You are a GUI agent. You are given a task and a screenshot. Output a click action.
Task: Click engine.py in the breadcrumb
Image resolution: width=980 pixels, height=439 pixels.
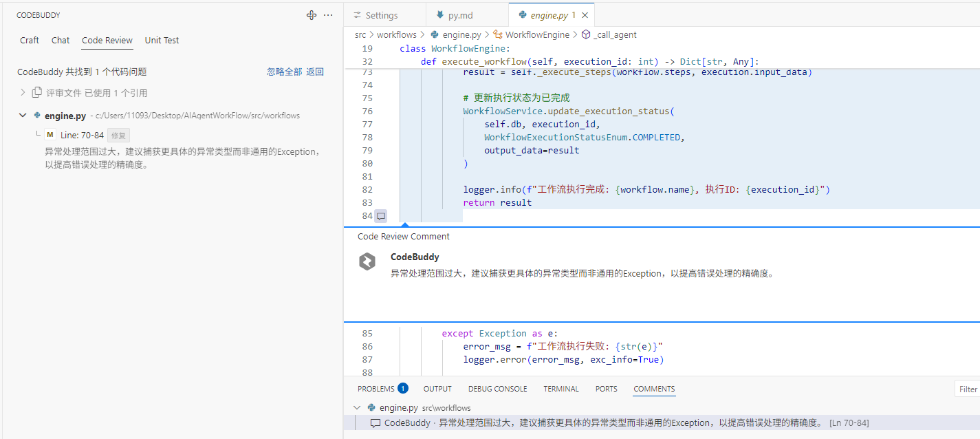461,34
